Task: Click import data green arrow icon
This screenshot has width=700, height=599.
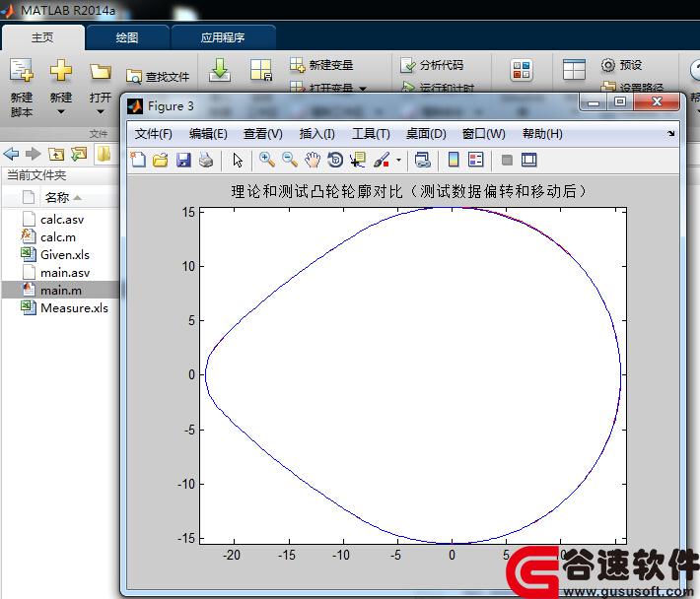Action: pos(220,71)
